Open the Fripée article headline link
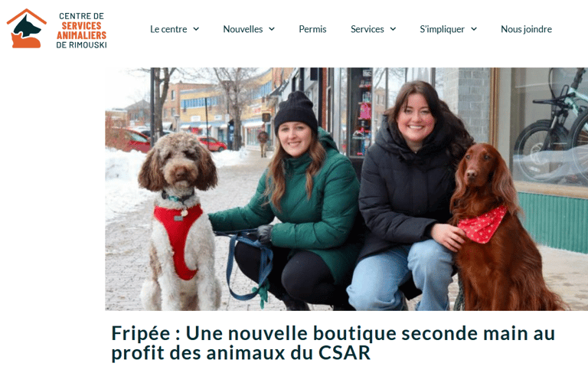 [333, 343]
